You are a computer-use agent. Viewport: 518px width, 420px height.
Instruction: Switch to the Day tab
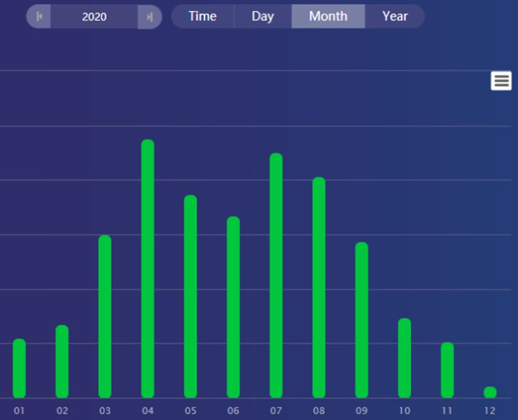(x=263, y=16)
